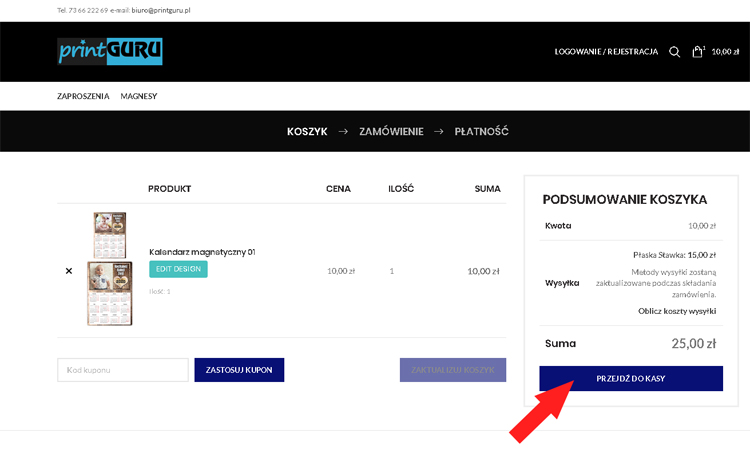Click the 10,00 zł cart total in header

tap(725, 52)
